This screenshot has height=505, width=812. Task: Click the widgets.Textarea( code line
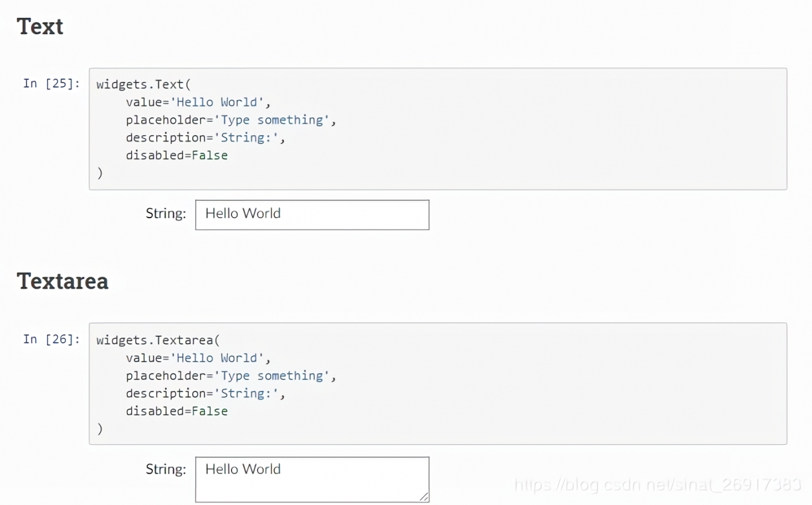tap(158, 340)
